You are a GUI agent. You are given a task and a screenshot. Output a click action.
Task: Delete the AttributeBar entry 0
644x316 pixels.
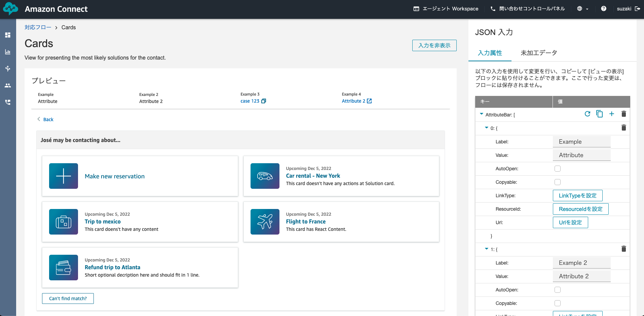click(x=624, y=128)
